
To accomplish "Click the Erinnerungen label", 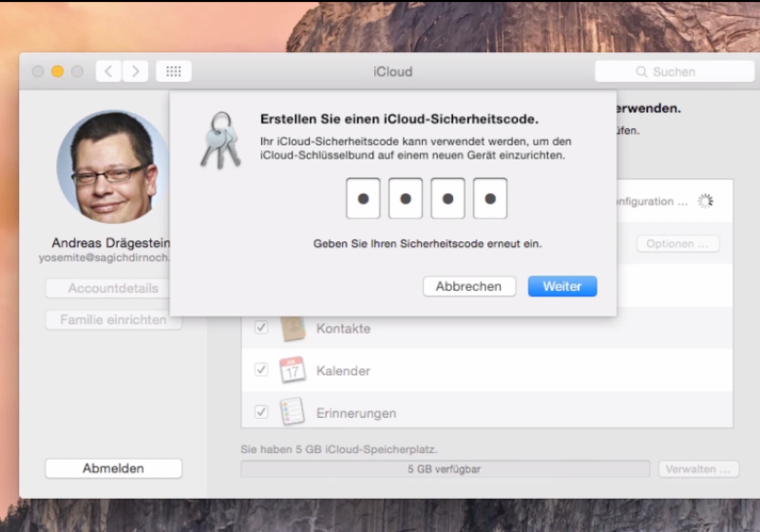I will tap(356, 413).
